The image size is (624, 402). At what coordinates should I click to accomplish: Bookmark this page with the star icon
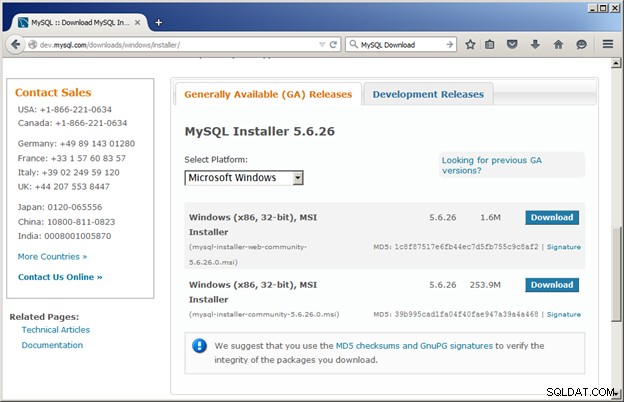pos(470,44)
